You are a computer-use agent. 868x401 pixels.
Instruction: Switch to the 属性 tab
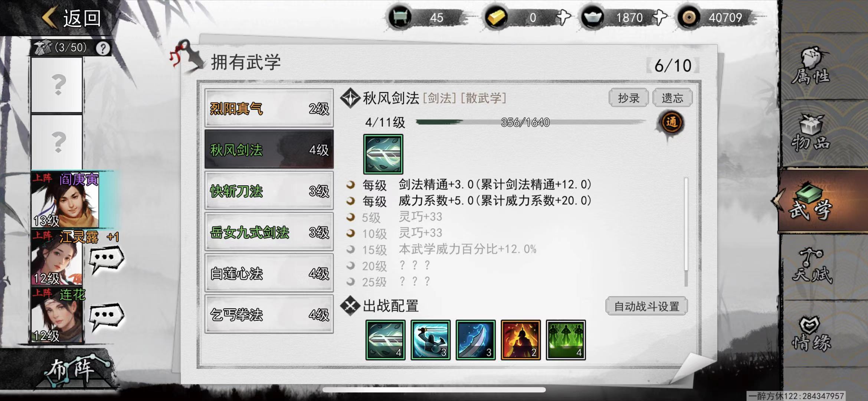[812, 67]
